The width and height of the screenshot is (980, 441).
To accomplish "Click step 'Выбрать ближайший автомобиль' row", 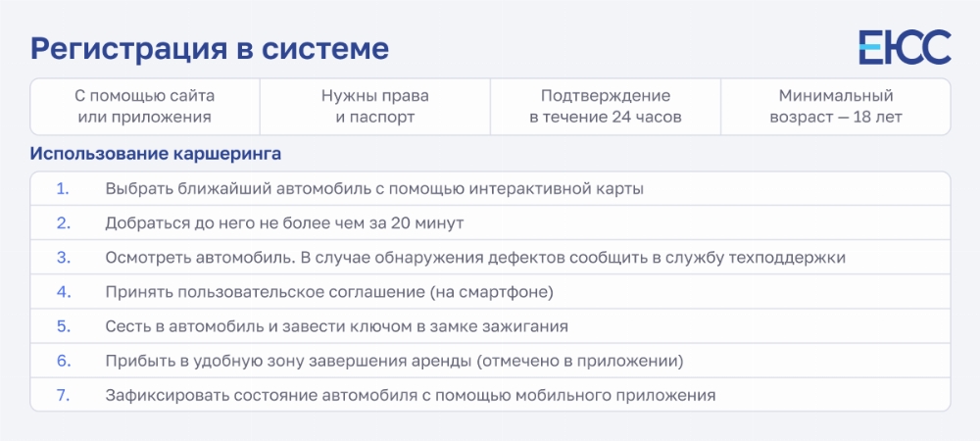I will coord(490,188).
